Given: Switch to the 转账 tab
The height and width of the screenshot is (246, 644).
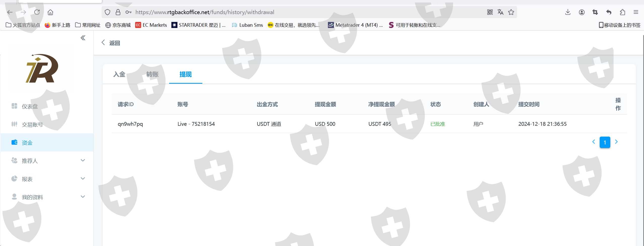Looking at the screenshot, I should pyautogui.click(x=153, y=74).
